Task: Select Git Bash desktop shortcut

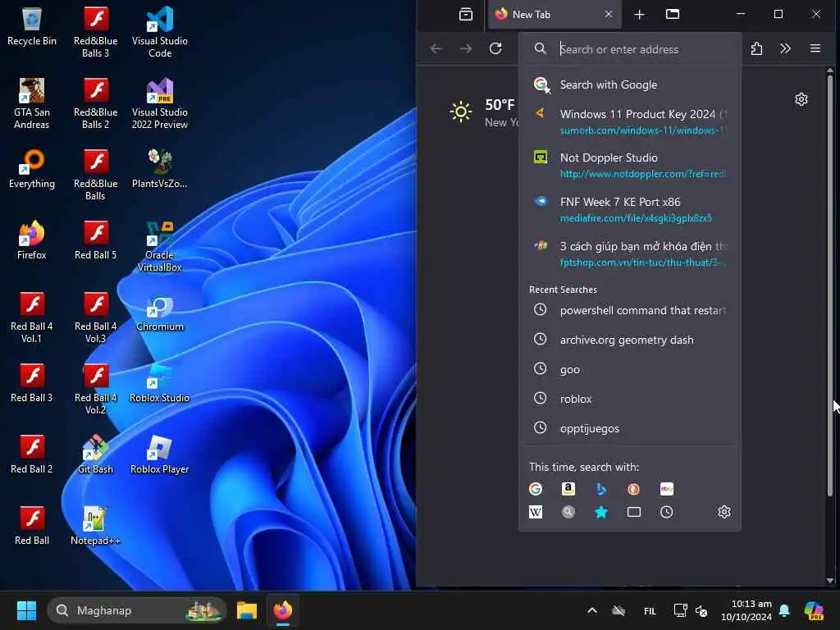Action: (x=95, y=454)
